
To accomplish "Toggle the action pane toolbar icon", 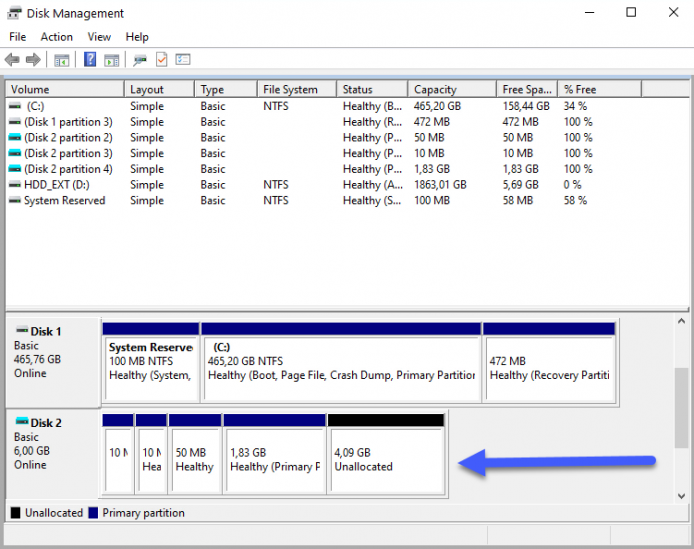I will click(x=112, y=60).
